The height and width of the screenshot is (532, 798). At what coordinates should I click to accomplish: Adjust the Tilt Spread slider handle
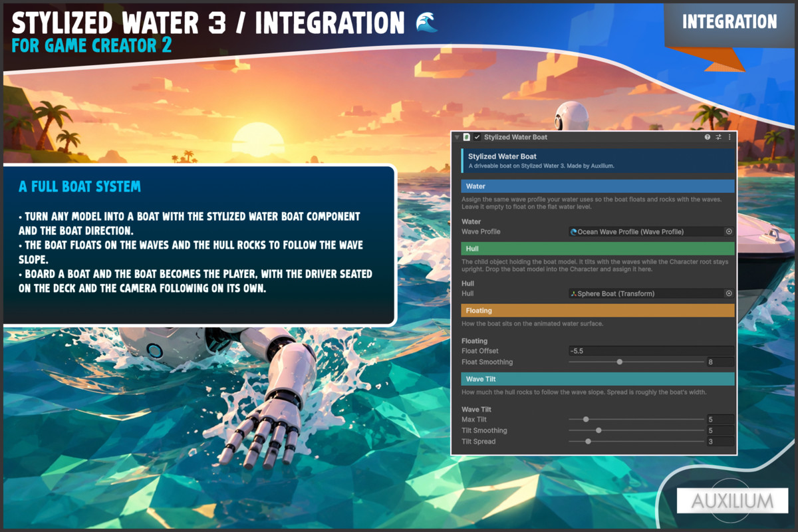coord(588,442)
